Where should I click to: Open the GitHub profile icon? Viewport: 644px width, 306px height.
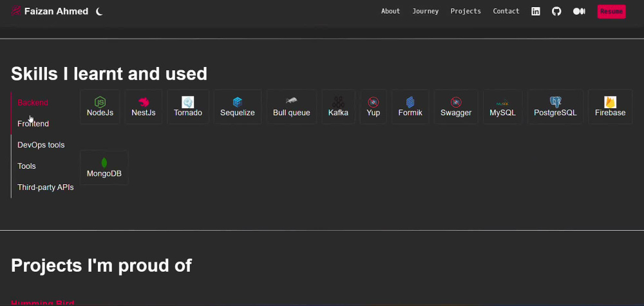pyautogui.click(x=556, y=12)
